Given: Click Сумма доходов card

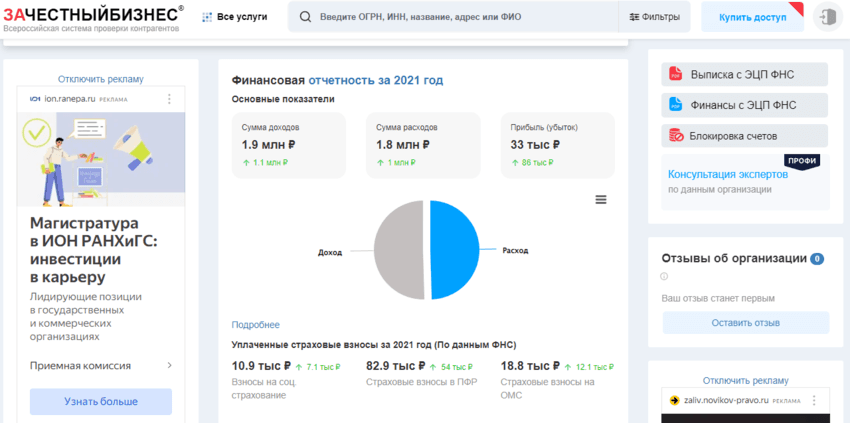Looking at the screenshot, I should tap(288, 145).
